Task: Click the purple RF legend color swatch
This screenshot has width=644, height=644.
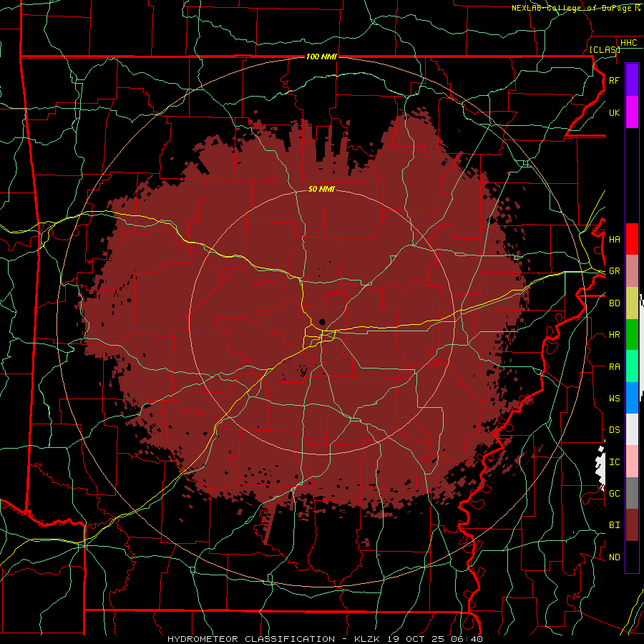Action: click(632, 80)
